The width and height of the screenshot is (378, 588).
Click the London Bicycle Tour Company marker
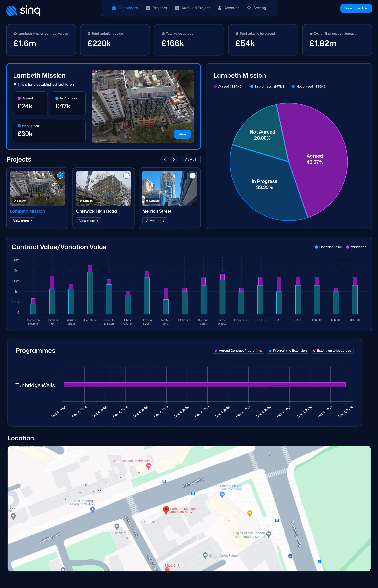[222, 495]
